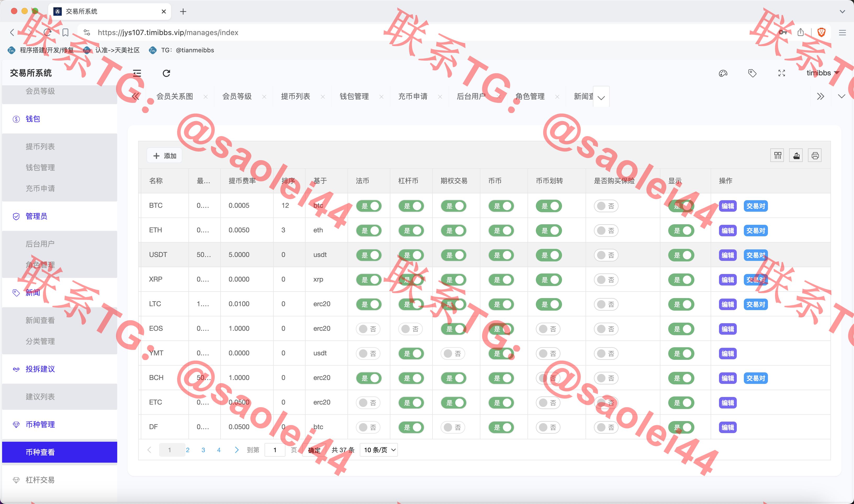Toggle fullscreen icon in header
Screen dimensions: 854x504
(x=782, y=73)
